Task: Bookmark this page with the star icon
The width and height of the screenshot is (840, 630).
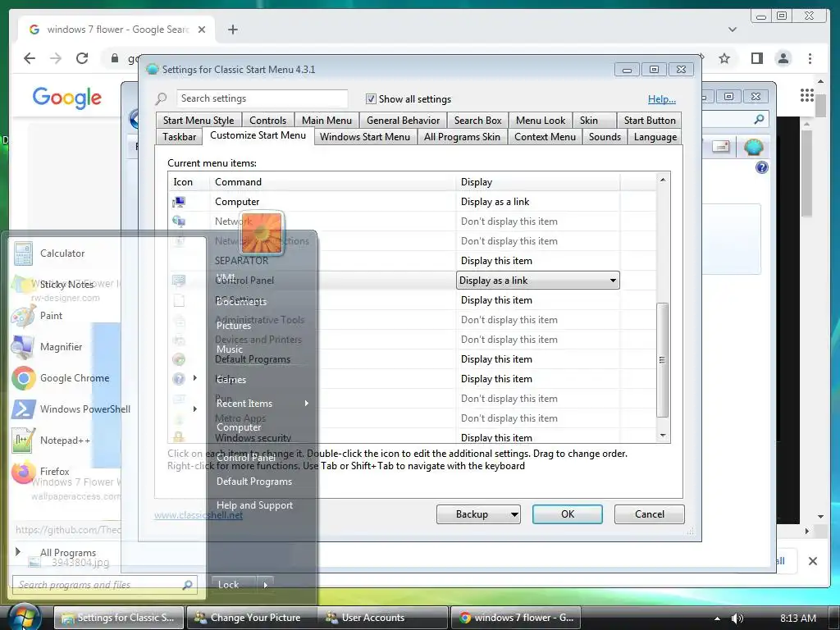Action: tap(724, 58)
